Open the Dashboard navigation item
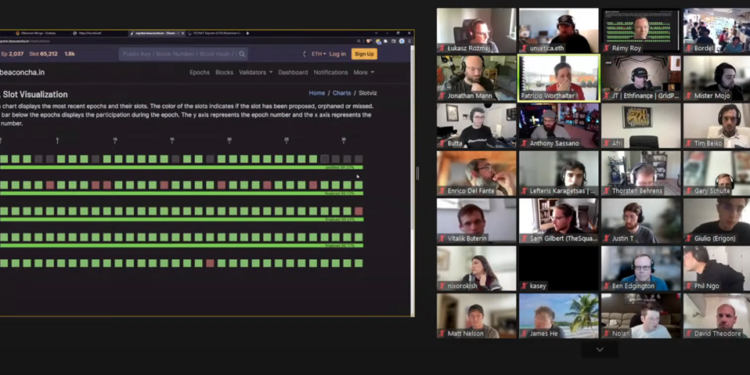 [x=293, y=72]
